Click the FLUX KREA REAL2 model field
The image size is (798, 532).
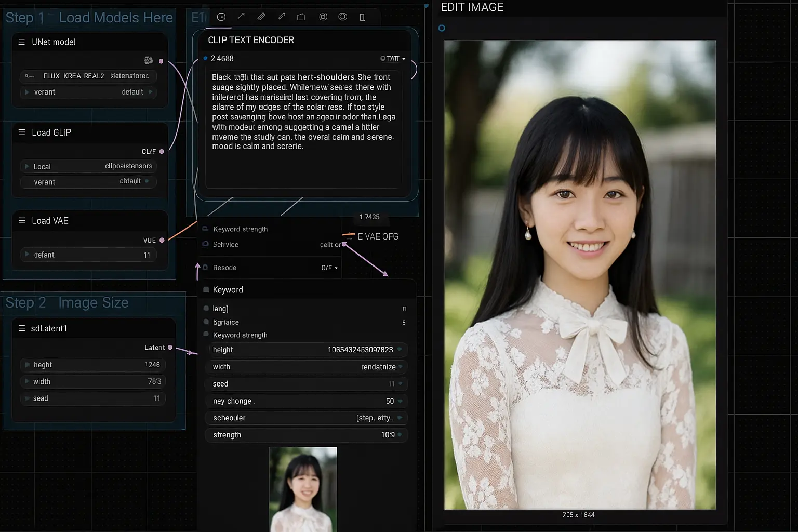click(88, 76)
